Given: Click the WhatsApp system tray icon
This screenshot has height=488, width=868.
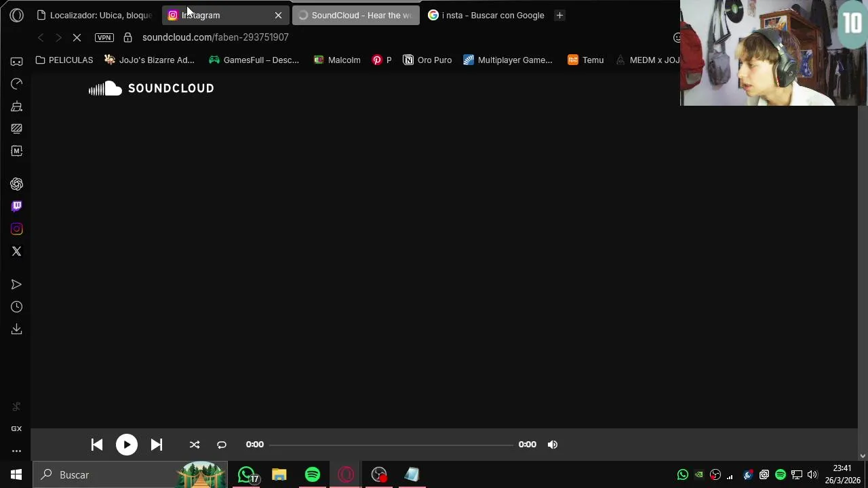Looking at the screenshot, I should tap(683, 474).
